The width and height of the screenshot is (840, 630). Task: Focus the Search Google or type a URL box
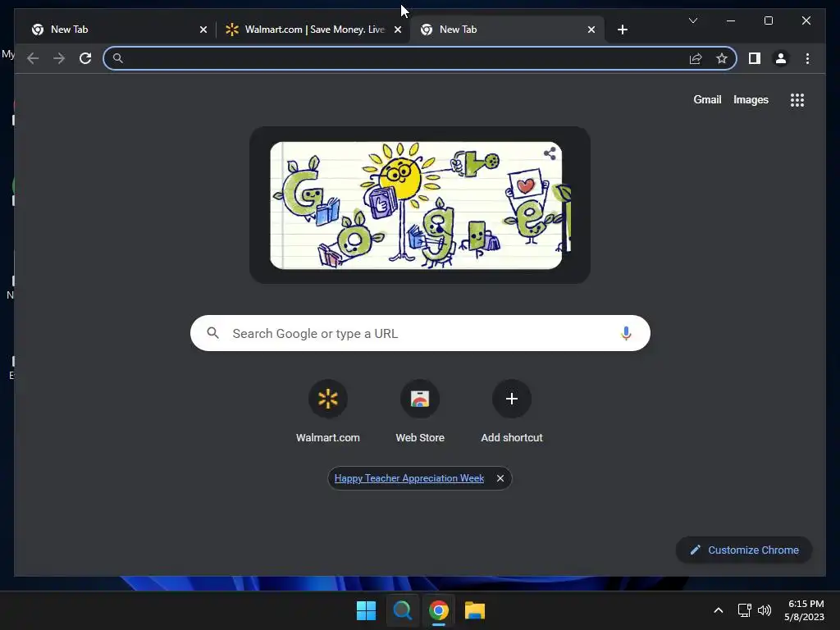tap(420, 333)
